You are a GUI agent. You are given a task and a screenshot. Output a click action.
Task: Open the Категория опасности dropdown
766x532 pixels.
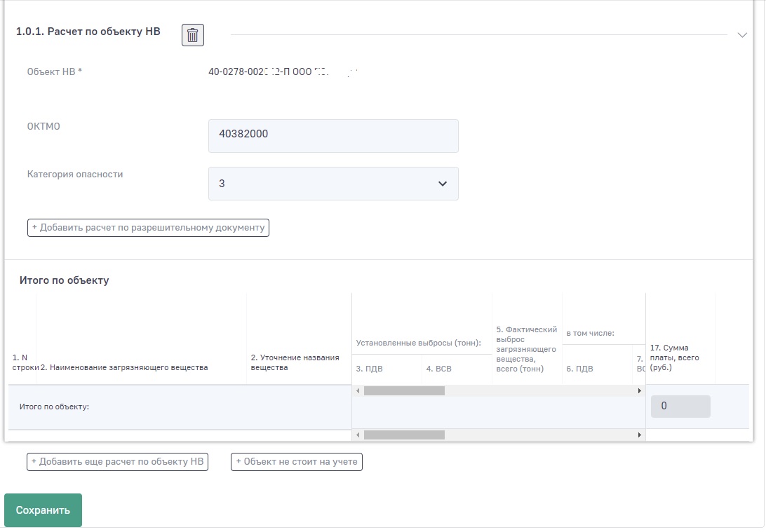coord(333,184)
